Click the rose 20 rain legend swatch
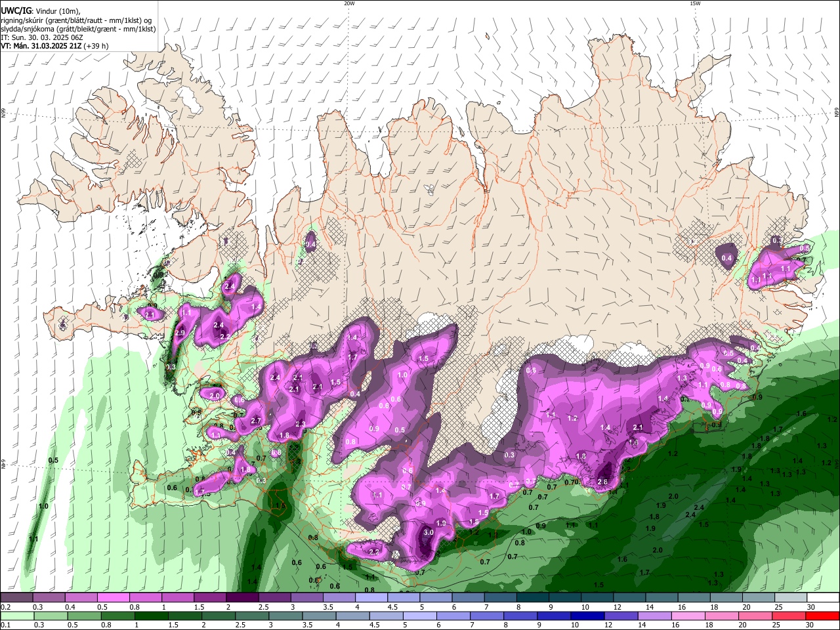 754,616
